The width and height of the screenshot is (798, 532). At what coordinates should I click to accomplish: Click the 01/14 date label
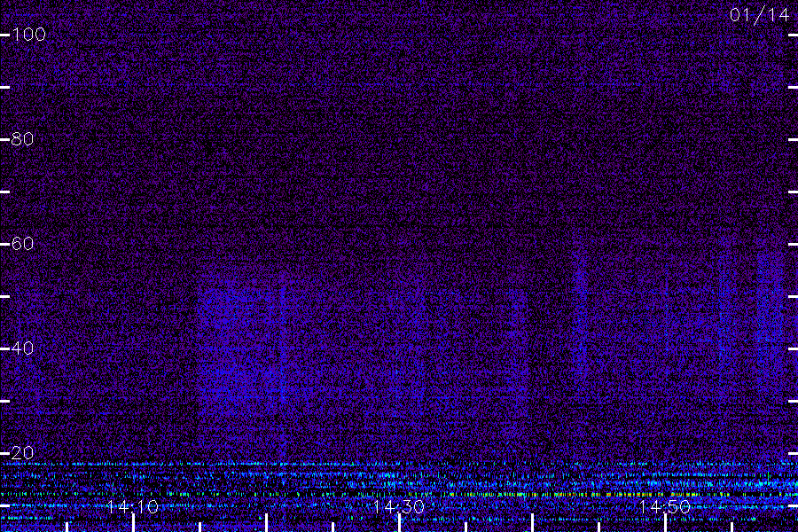pos(759,15)
